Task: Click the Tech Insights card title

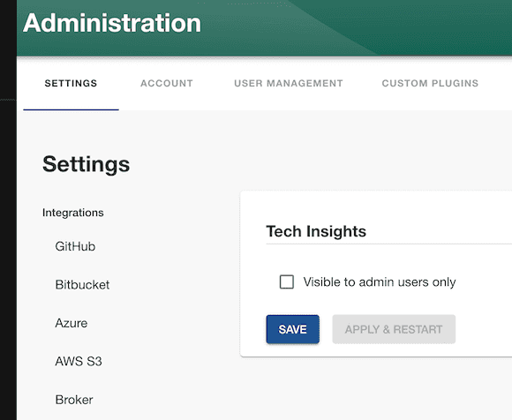Action: [x=316, y=231]
